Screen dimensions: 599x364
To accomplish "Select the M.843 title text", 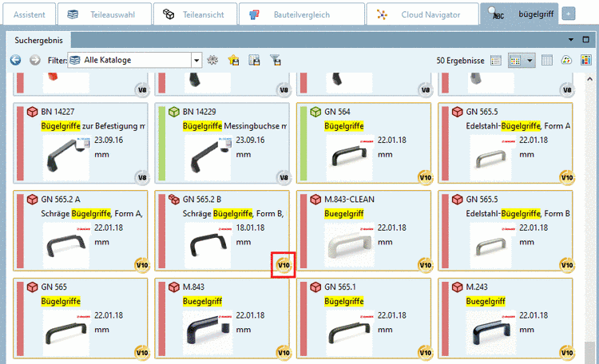I will 193,287.
